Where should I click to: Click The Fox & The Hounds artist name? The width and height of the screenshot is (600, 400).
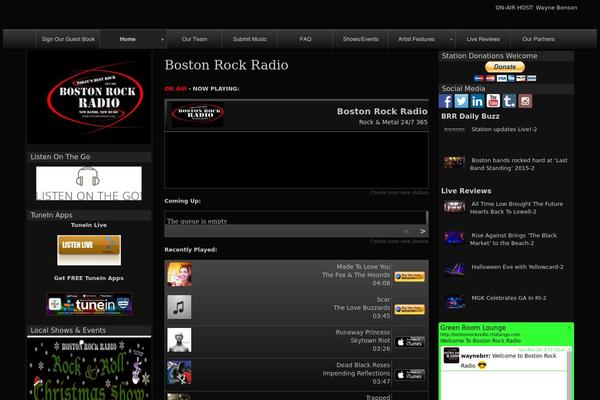pyautogui.click(x=356, y=275)
